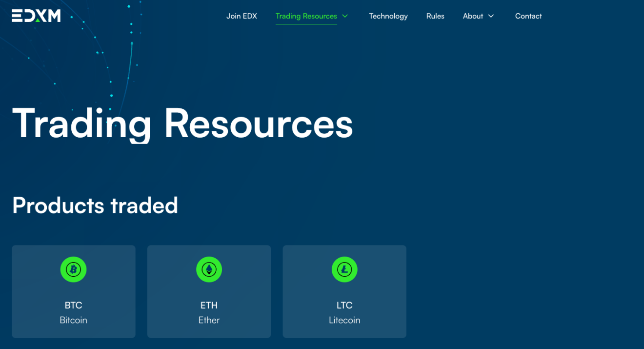Viewport: 644px width, 349px height.
Task: Click the About menu label
Action: pyautogui.click(x=473, y=16)
